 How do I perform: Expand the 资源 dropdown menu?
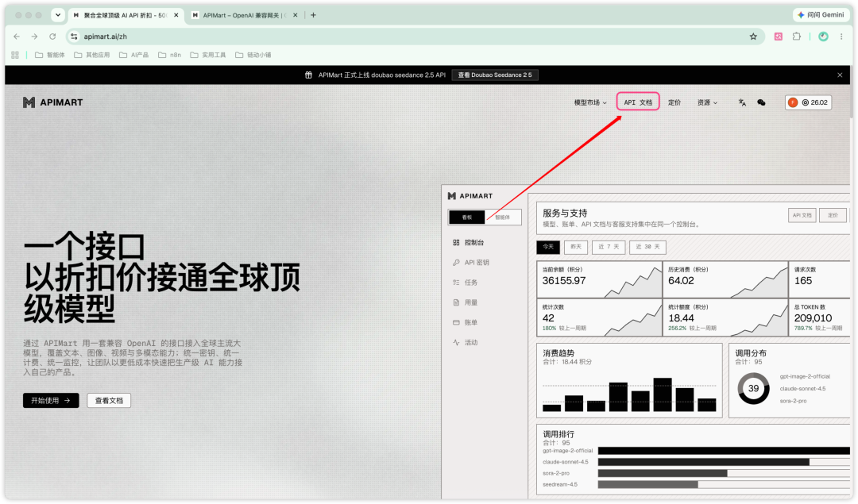pos(707,102)
